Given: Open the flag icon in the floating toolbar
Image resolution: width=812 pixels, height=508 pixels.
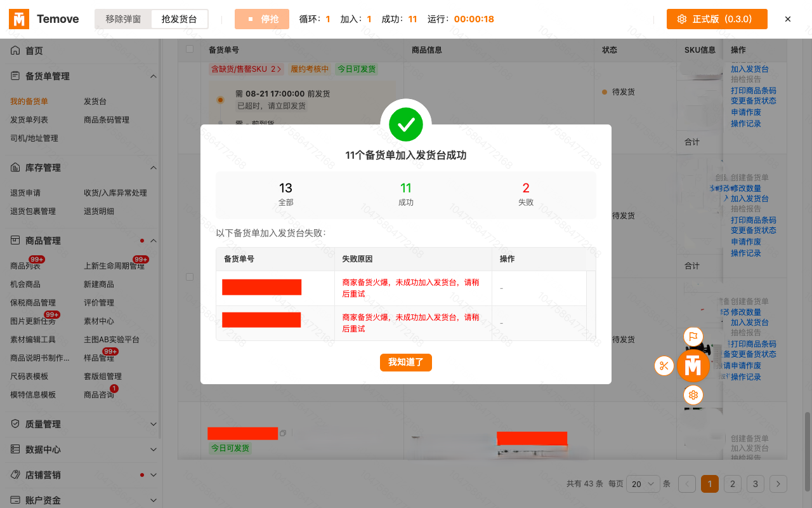Looking at the screenshot, I should pos(693,337).
